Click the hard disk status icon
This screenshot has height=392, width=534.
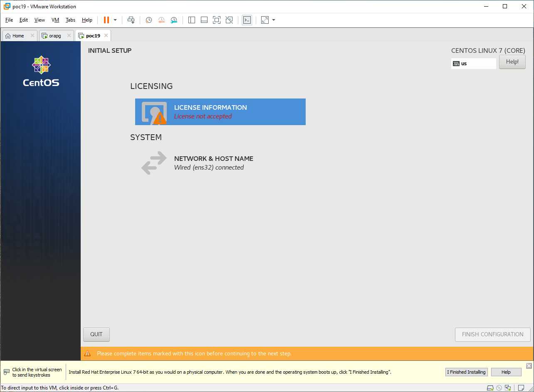[x=491, y=388]
